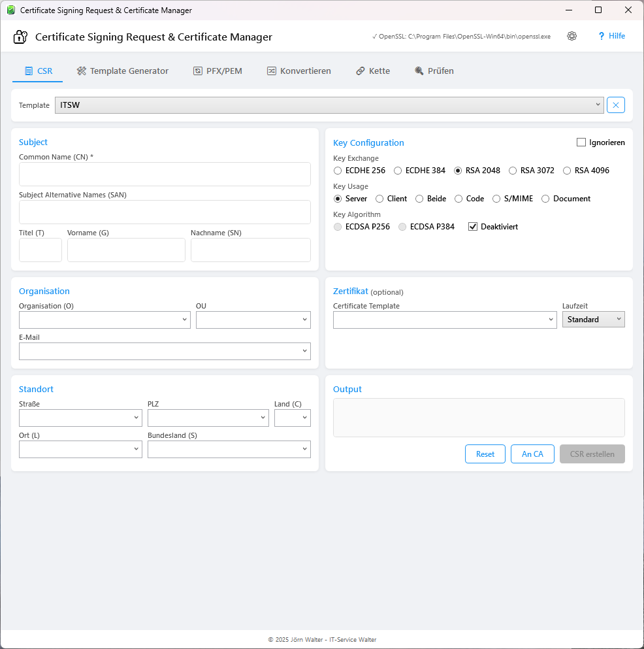Click the Prüfen magnifier icon

coord(418,70)
